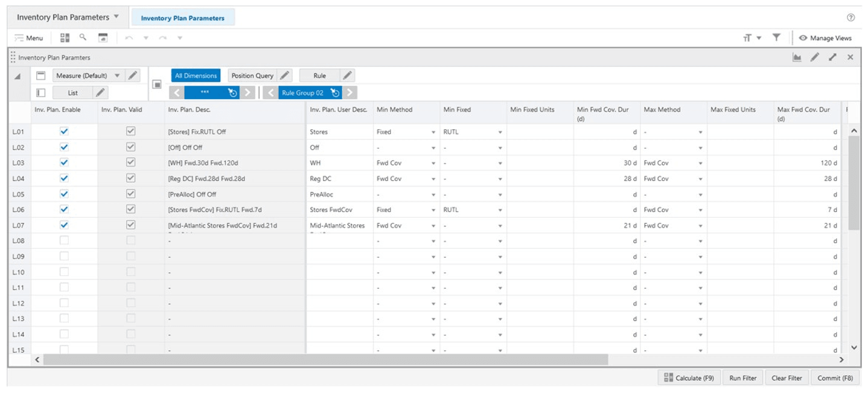Switch to the Inventory Plan Parameters tab
Screen dimensions: 868x393
coord(183,17)
